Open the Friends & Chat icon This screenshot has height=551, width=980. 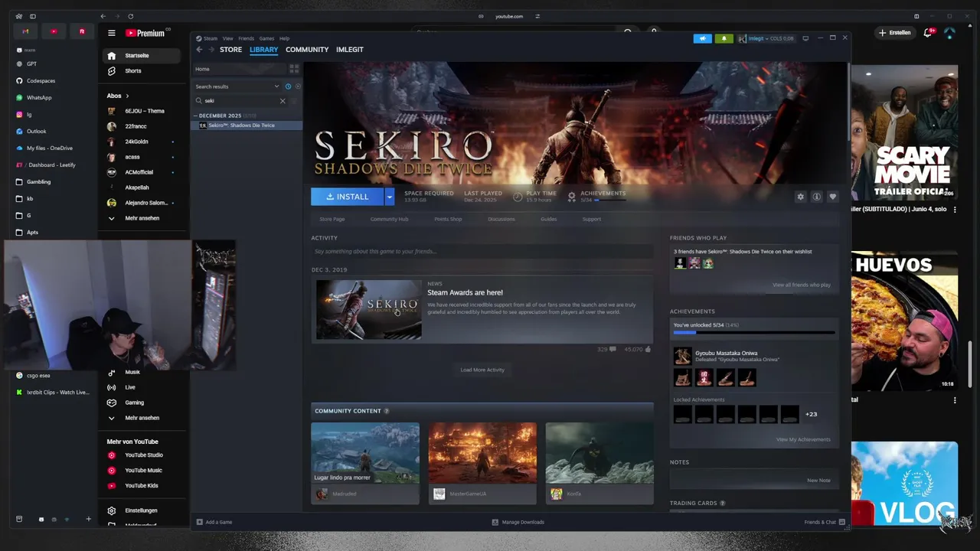click(842, 522)
